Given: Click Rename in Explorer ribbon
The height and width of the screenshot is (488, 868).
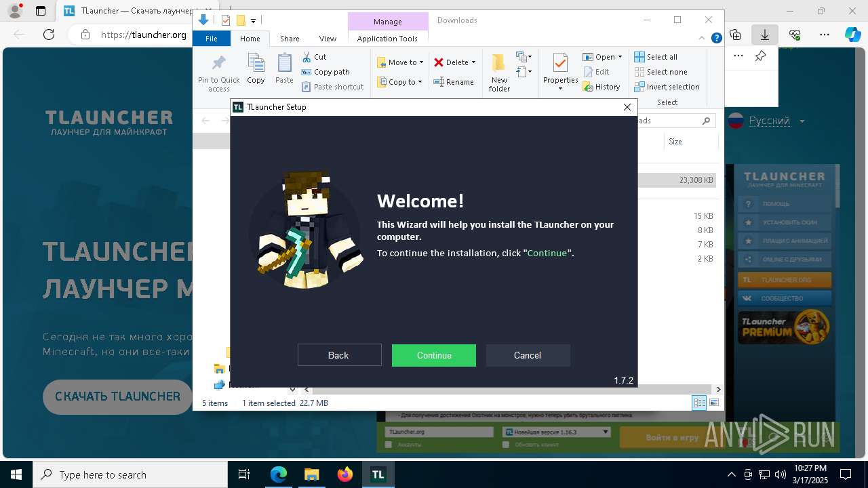Looking at the screenshot, I should point(454,82).
